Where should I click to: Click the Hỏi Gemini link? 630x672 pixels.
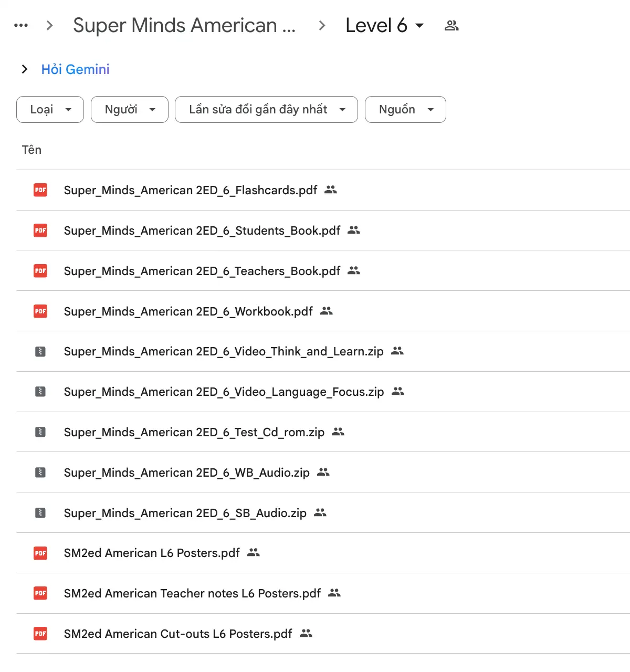(x=75, y=69)
